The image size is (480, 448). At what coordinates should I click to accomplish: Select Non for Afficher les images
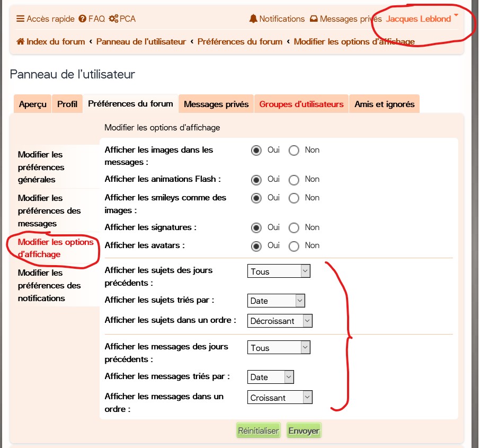pyautogui.click(x=294, y=151)
